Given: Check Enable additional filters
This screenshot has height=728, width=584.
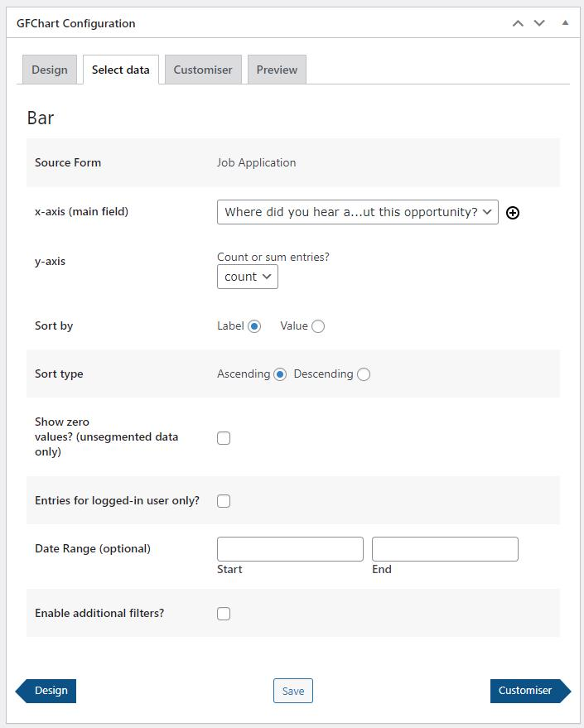Looking at the screenshot, I should click(x=224, y=614).
